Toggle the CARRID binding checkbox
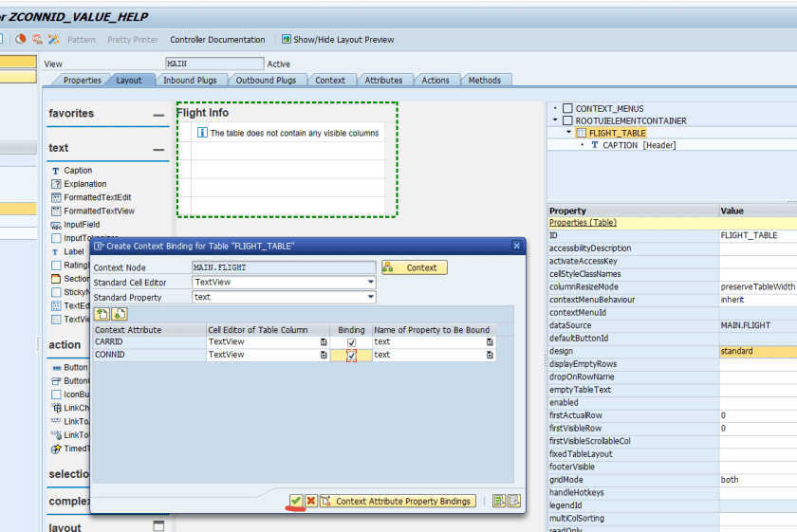This screenshot has width=797, height=532. click(351, 341)
